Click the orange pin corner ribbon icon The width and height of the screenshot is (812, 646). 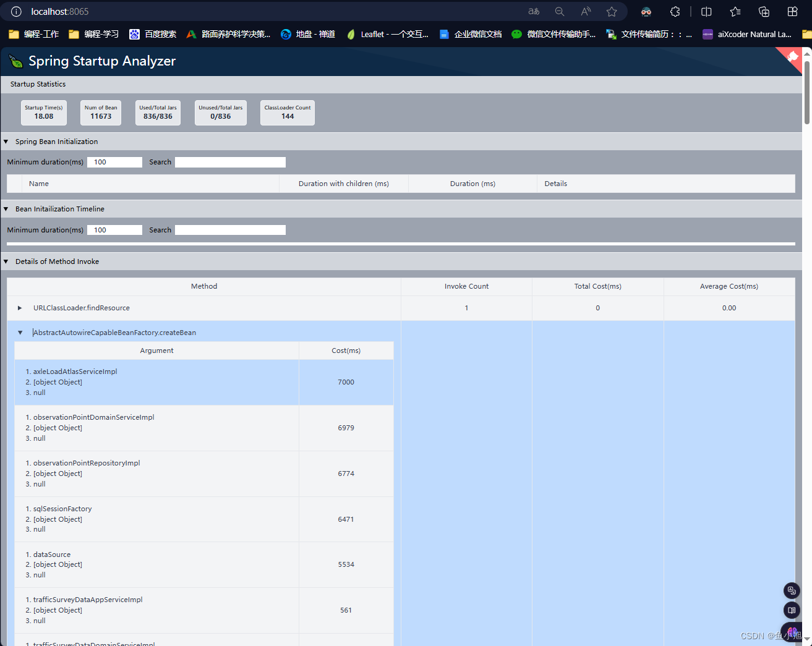(793, 56)
